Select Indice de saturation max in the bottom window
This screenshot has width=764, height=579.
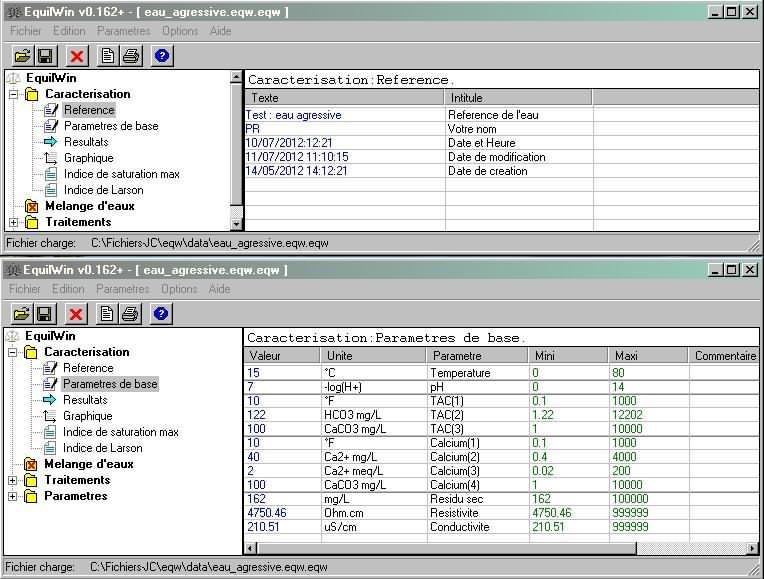coord(121,432)
